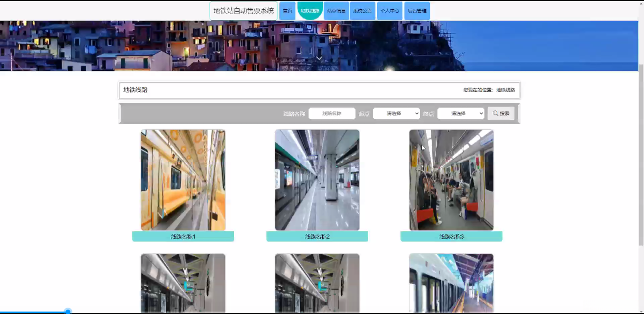
Task: Click the page vertical scrollbar
Action: [x=641, y=154]
